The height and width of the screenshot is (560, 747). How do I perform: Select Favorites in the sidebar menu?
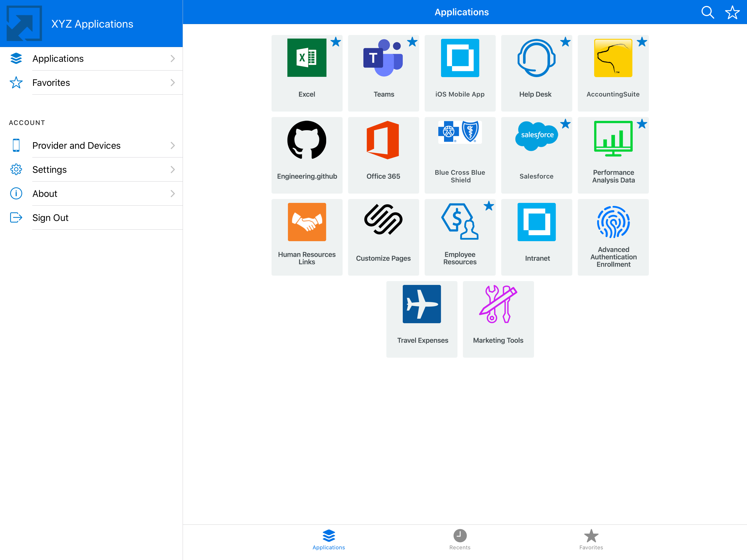tap(91, 82)
